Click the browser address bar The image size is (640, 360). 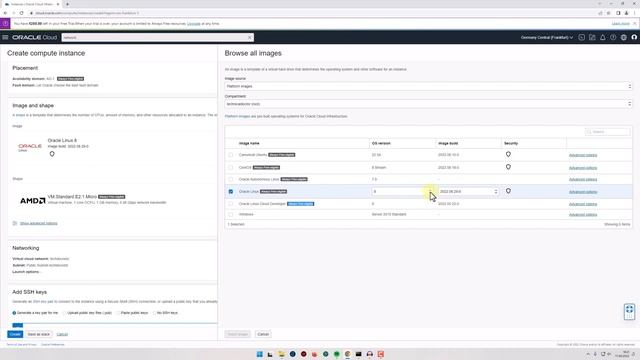tap(310, 13)
